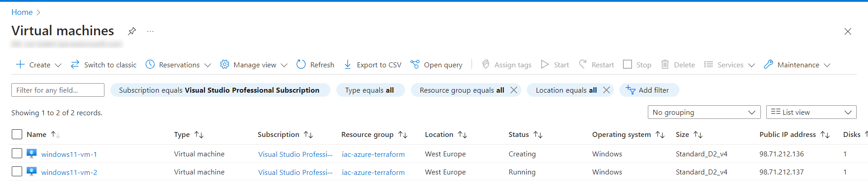Click the Add filter funnel icon
868x193 pixels.
[631, 90]
